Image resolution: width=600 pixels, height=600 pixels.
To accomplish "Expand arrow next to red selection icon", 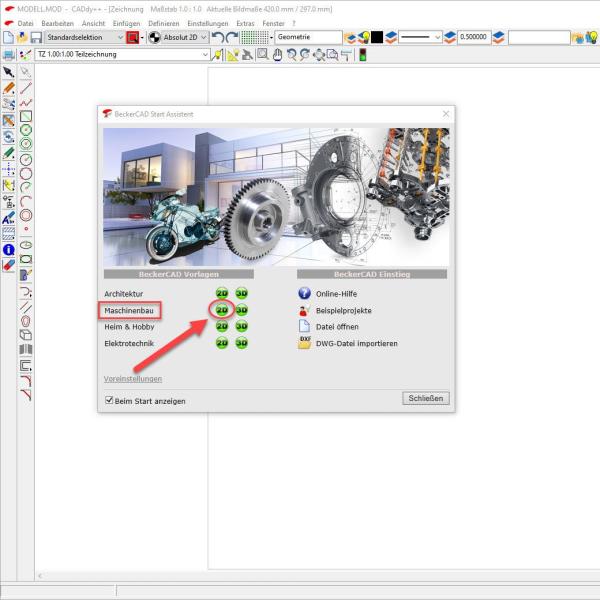I will tap(142, 38).
